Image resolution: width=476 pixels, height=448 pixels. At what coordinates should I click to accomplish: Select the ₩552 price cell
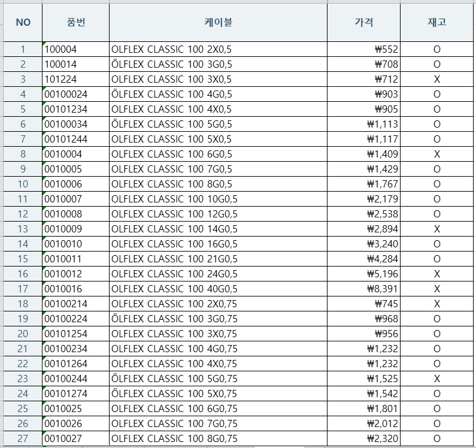[x=363, y=49]
